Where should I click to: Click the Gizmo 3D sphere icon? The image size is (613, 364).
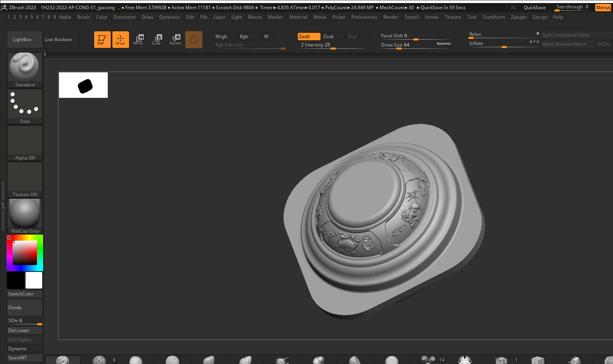[194, 39]
